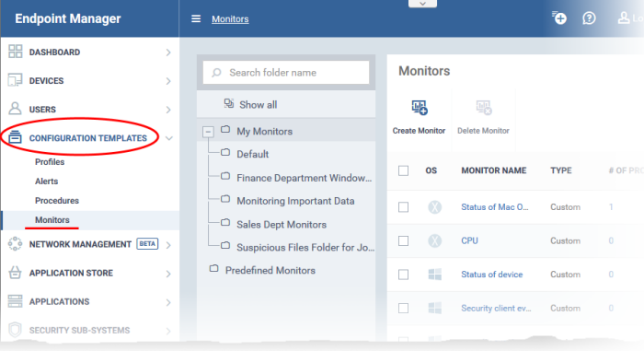Open the Status of Mac O... monitor link
Viewport: 644px width, 351px height.
pos(495,207)
